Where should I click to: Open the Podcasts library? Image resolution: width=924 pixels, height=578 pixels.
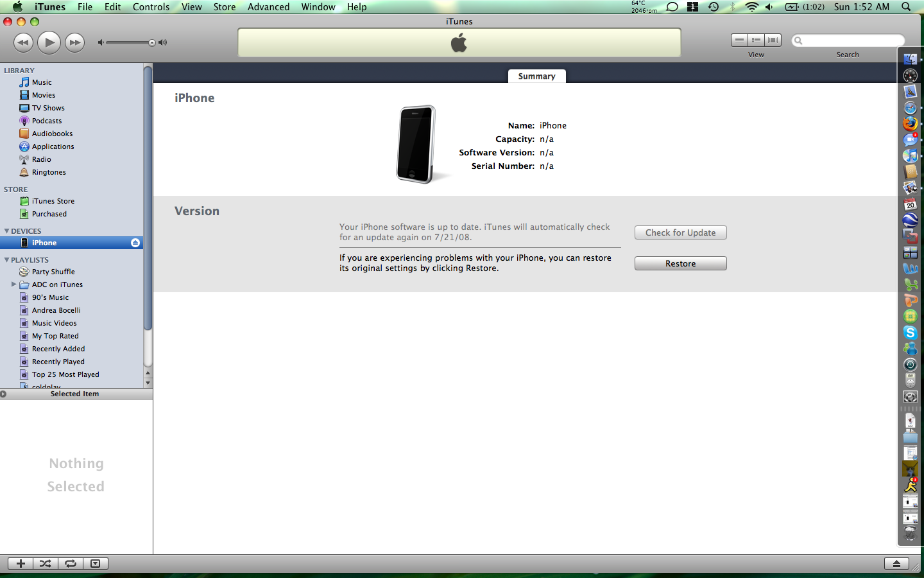click(47, 121)
